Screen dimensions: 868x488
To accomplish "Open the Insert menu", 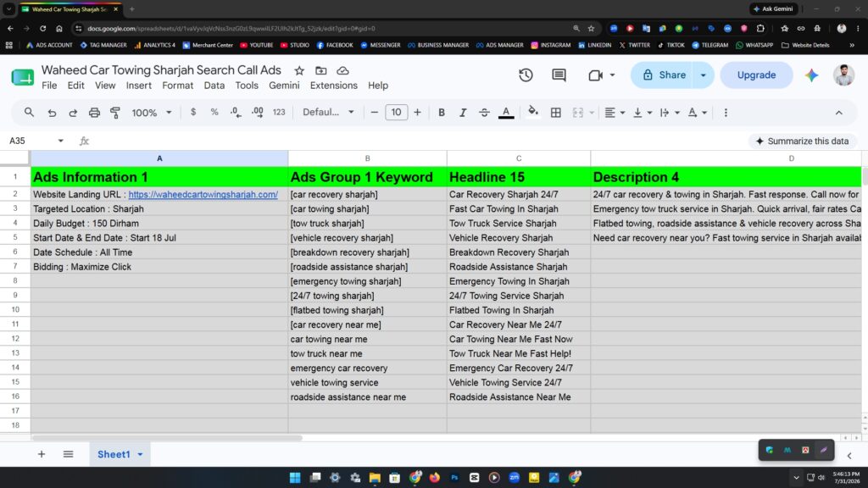I will pyautogui.click(x=138, y=86).
